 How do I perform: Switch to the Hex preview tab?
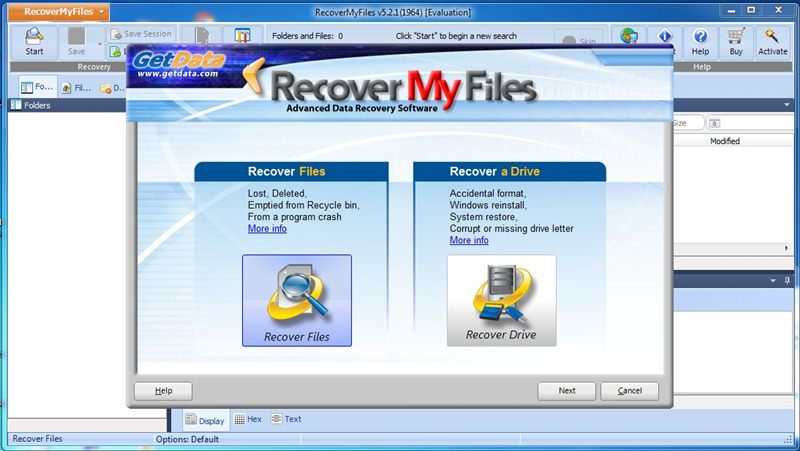[248, 419]
